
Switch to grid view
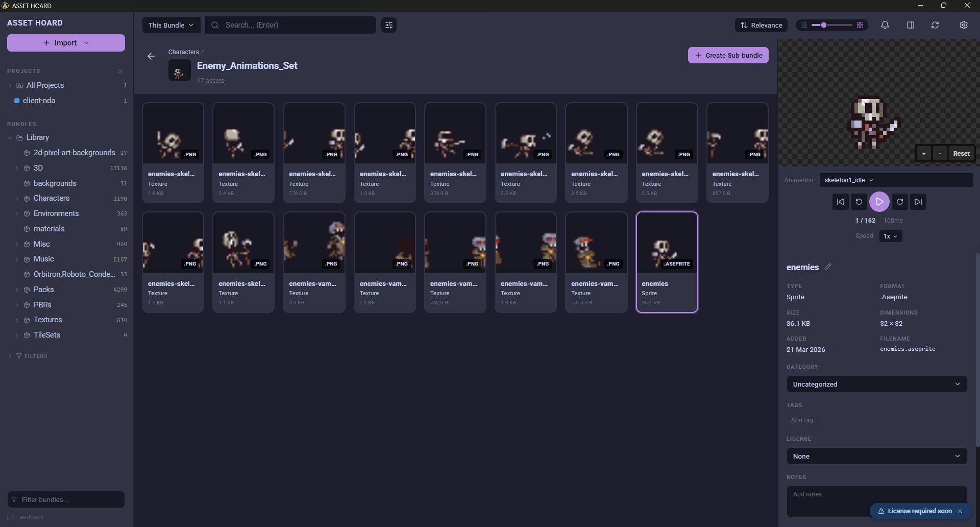[x=860, y=25]
